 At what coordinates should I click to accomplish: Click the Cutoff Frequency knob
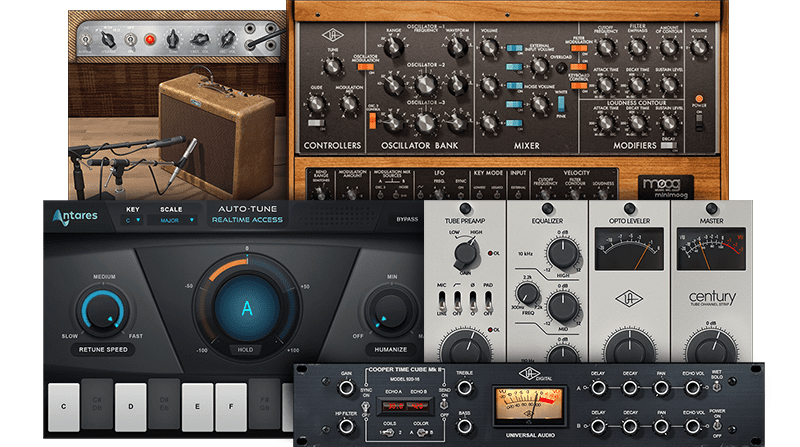(606, 47)
